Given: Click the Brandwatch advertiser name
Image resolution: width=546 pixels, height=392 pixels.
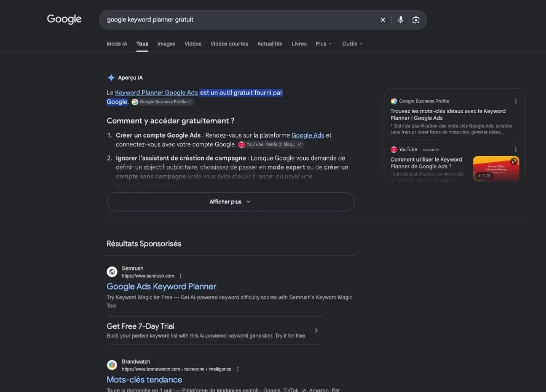Looking at the screenshot, I should pyautogui.click(x=136, y=361).
